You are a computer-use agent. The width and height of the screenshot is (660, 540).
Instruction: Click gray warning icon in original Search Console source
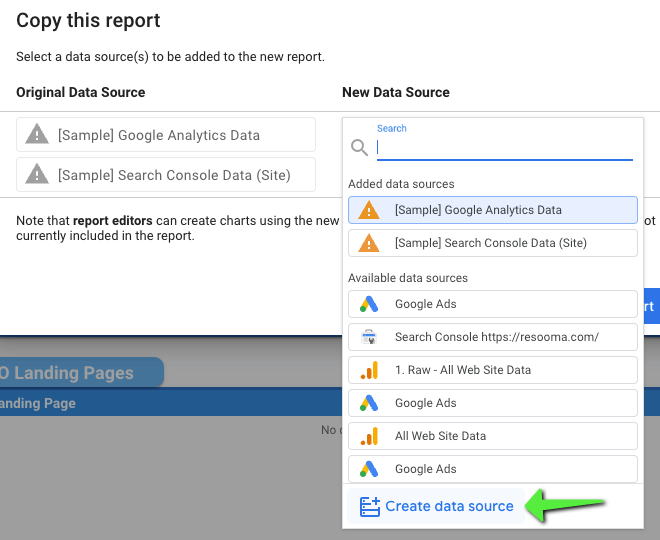coord(37,175)
